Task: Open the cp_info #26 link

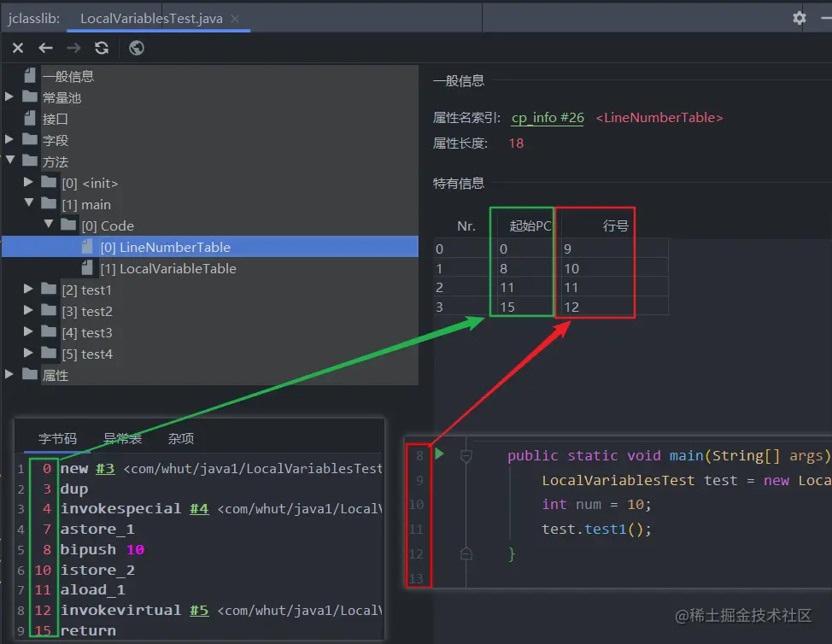Action: point(548,118)
